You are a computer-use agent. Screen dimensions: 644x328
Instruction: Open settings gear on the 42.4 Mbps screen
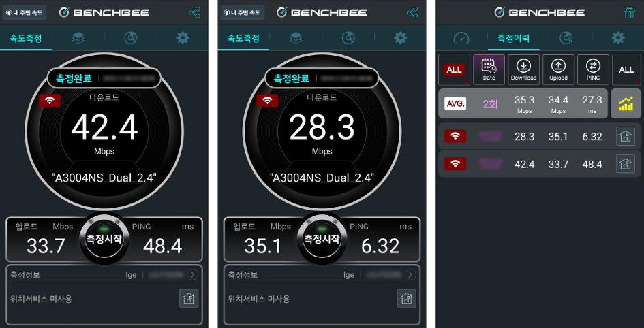coord(183,38)
